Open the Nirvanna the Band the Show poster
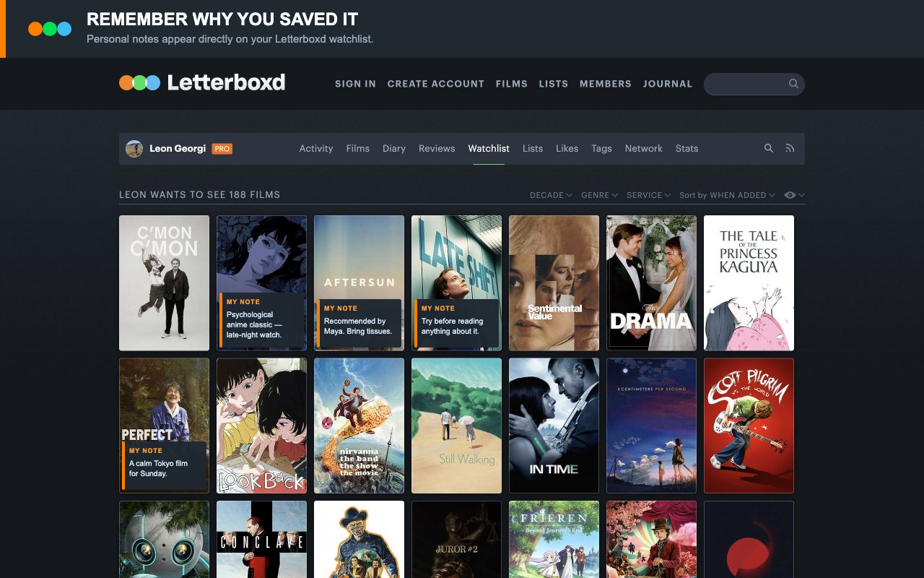The height and width of the screenshot is (578, 924). (x=359, y=426)
